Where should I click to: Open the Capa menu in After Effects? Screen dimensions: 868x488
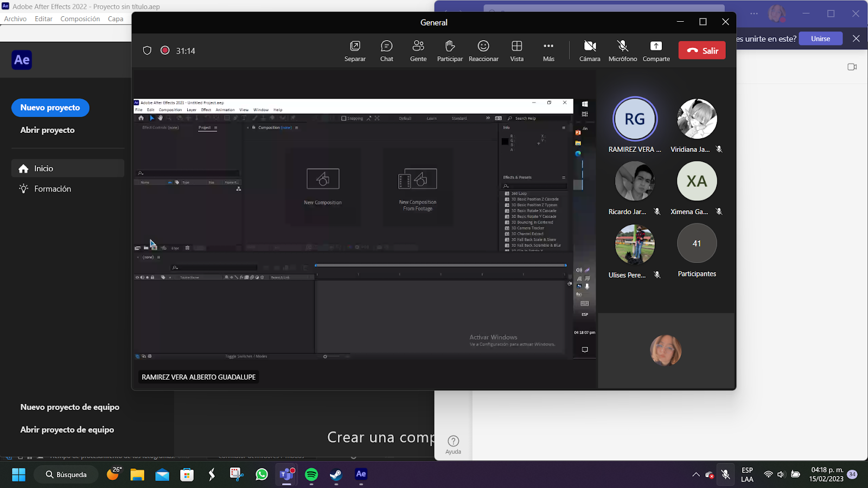[x=116, y=19]
